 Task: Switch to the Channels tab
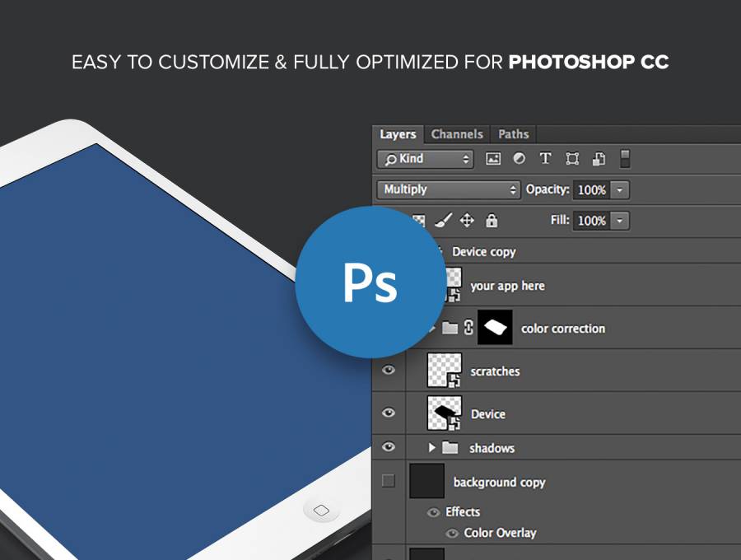click(457, 134)
